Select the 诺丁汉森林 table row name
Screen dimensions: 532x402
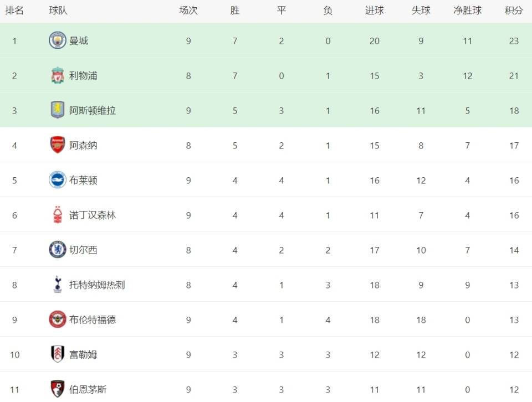tap(93, 215)
